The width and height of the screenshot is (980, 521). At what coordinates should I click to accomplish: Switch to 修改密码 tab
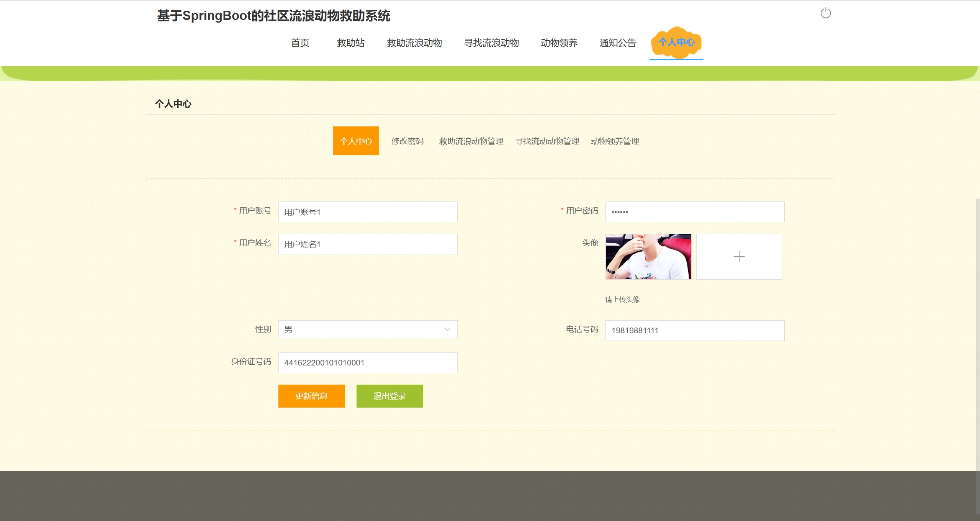407,141
